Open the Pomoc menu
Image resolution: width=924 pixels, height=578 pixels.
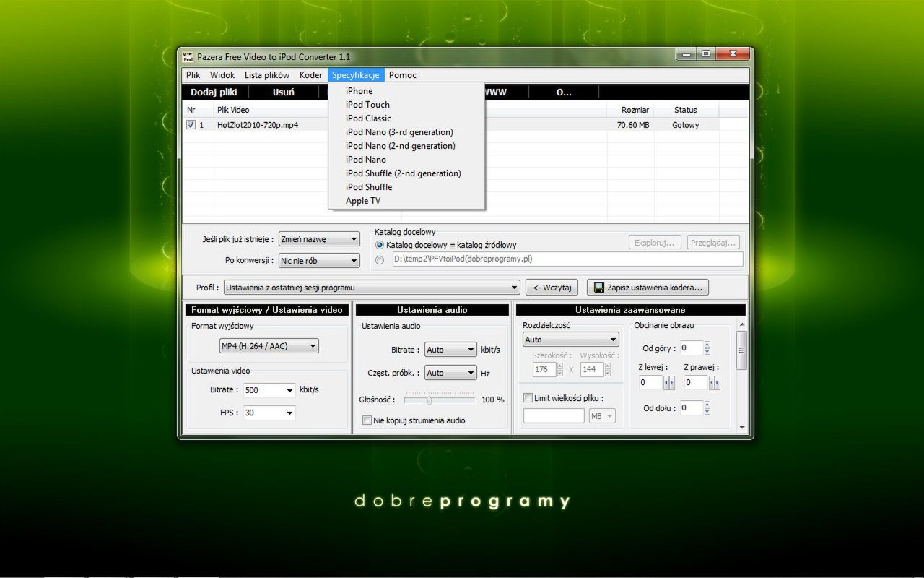click(403, 75)
